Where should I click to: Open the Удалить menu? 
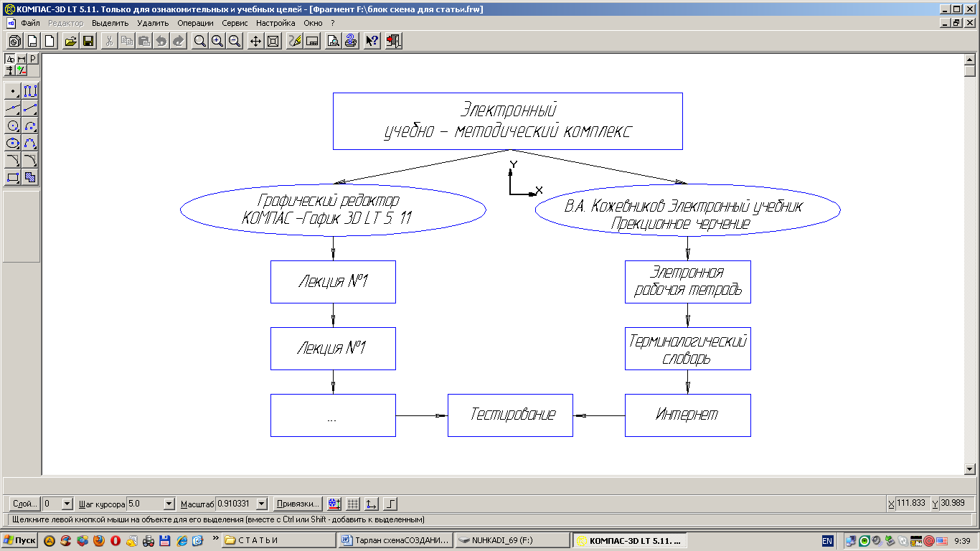tap(153, 23)
